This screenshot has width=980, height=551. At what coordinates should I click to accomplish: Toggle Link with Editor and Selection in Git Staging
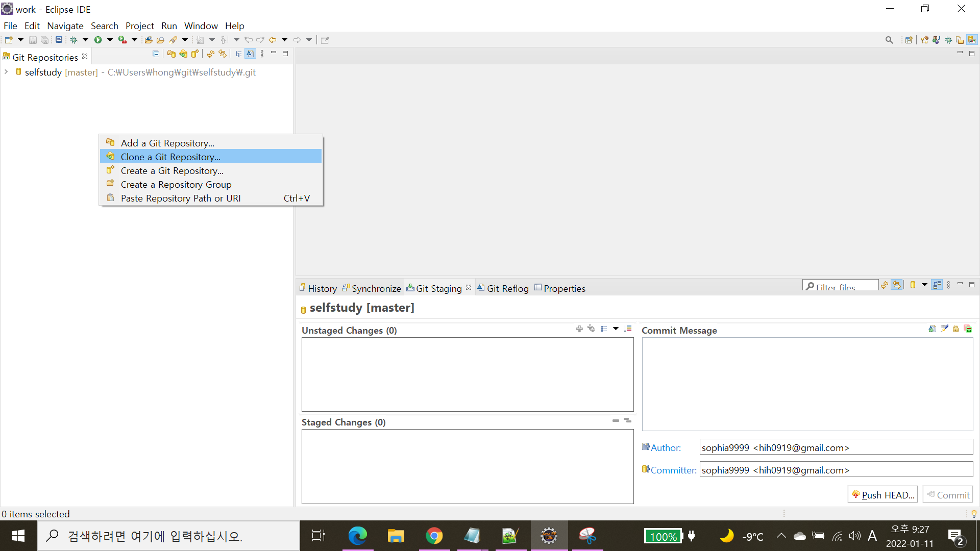[x=897, y=285]
